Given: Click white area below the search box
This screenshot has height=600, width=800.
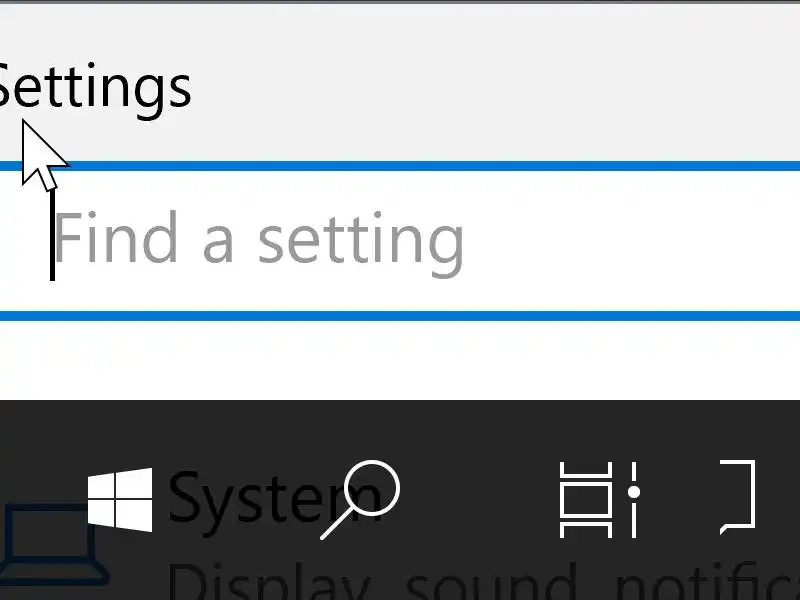Looking at the screenshot, I should 400,360.
